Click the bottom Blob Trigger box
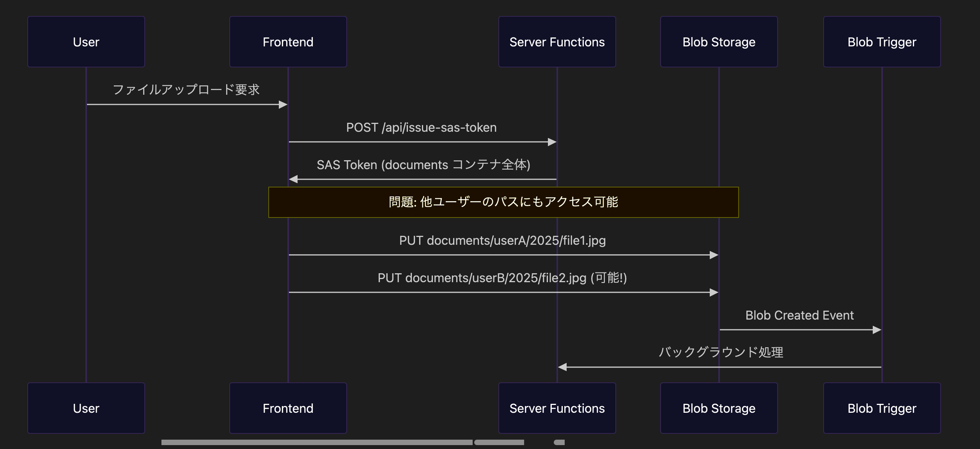The width and height of the screenshot is (980, 449). [x=882, y=408]
